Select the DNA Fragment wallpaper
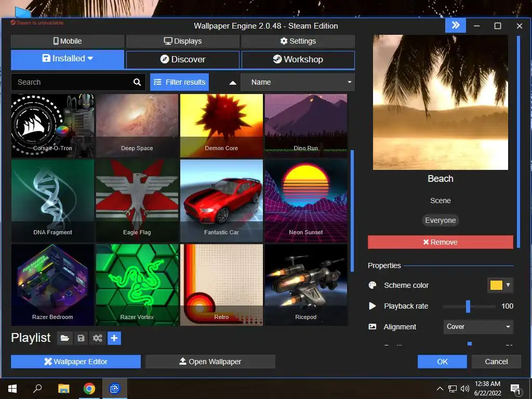 click(x=52, y=201)
